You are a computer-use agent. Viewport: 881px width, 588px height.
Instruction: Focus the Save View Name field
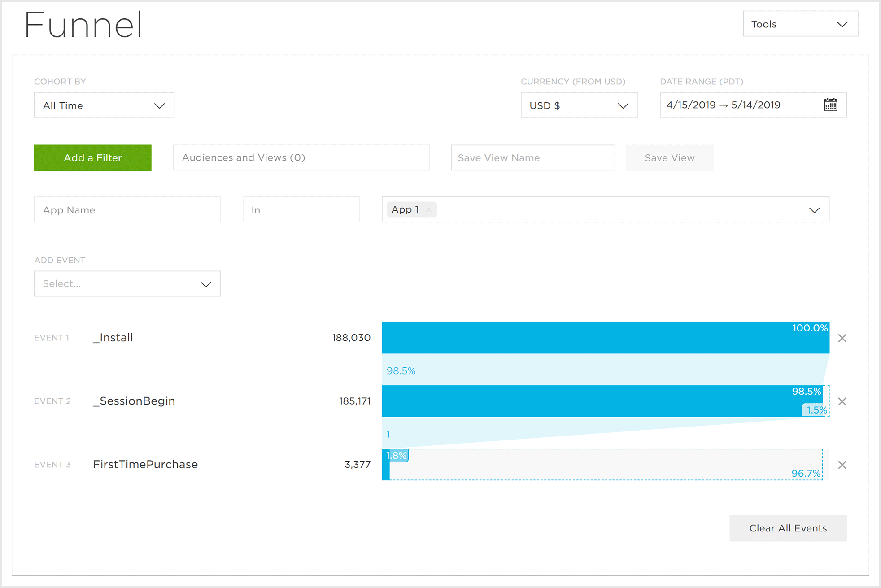(x=532, y=158)
